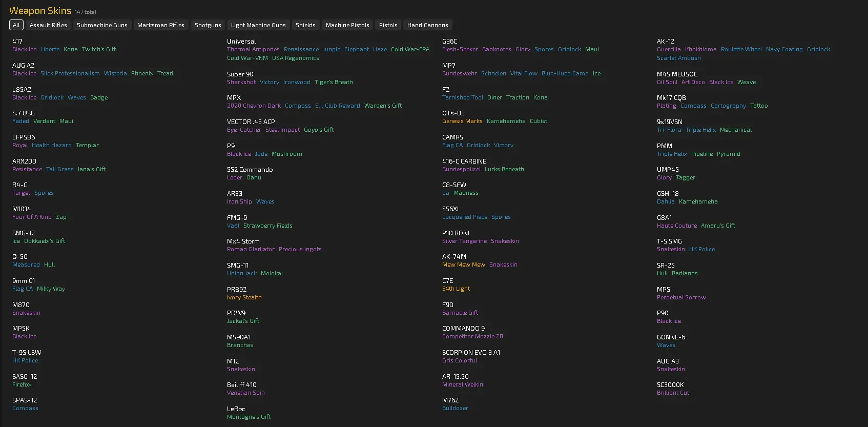Select the All filter tab
This screenshot has height=427, width=868.
point(16,25)
